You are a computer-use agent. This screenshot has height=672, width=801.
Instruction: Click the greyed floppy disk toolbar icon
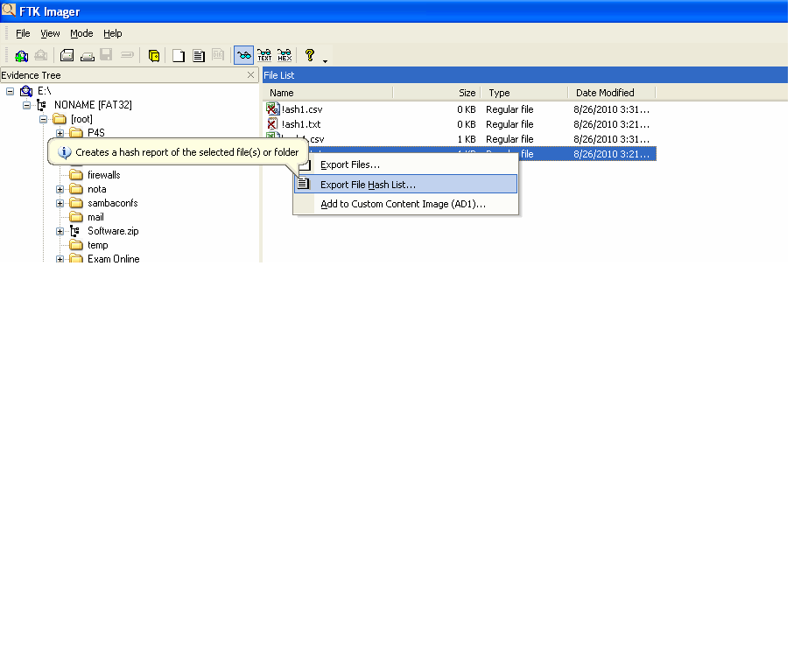106,55
